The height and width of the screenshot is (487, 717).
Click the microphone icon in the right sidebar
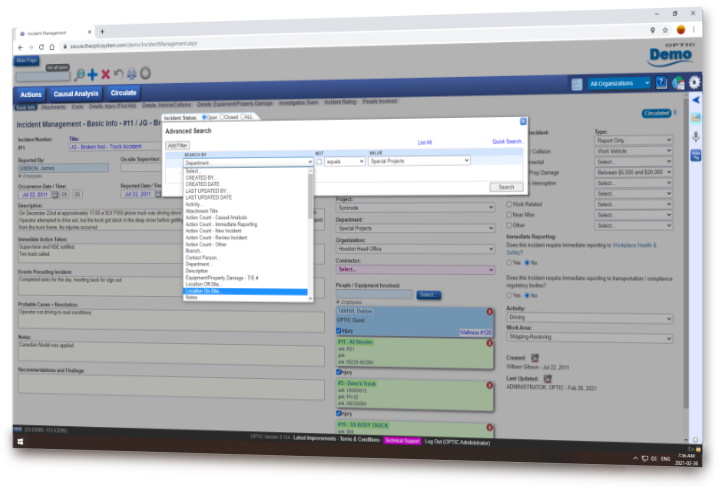tap(696, 136)
